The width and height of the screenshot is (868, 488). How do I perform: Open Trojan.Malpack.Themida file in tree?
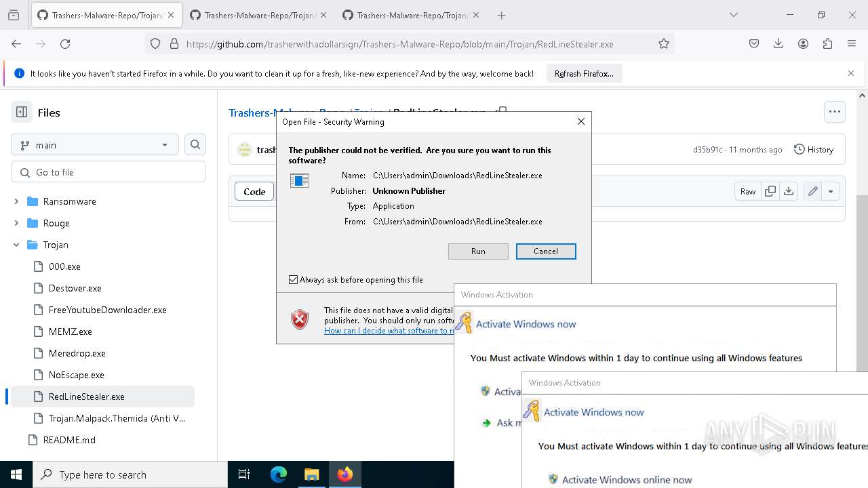[117, 418]
